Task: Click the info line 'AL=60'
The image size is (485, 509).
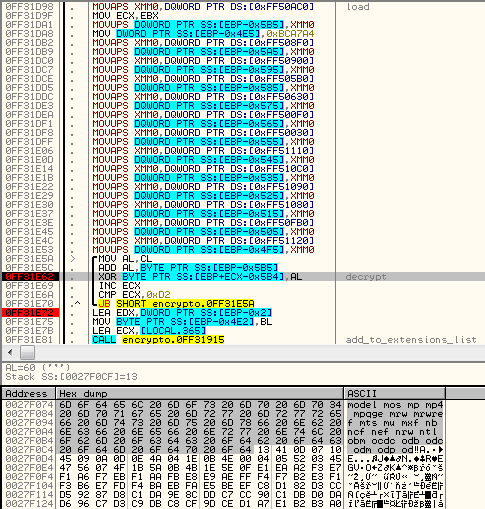Action: pyautogui.click(x=37, y=368)
